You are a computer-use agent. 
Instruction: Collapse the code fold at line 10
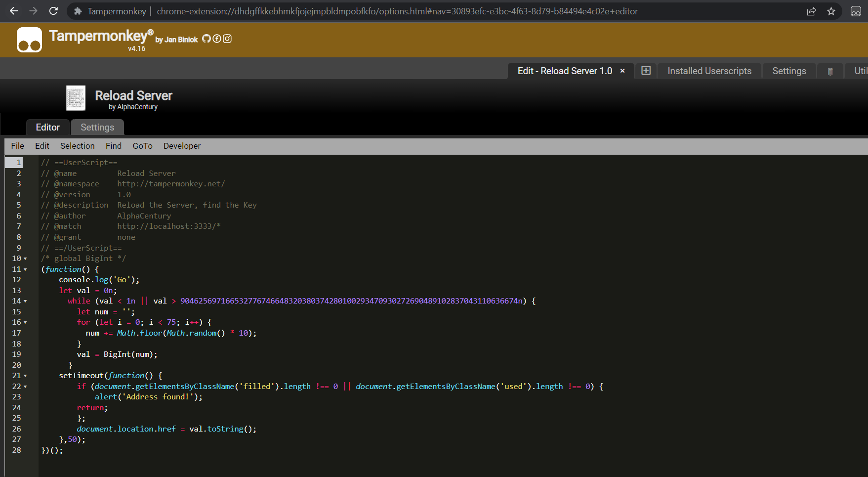click(x=25, y=259)
